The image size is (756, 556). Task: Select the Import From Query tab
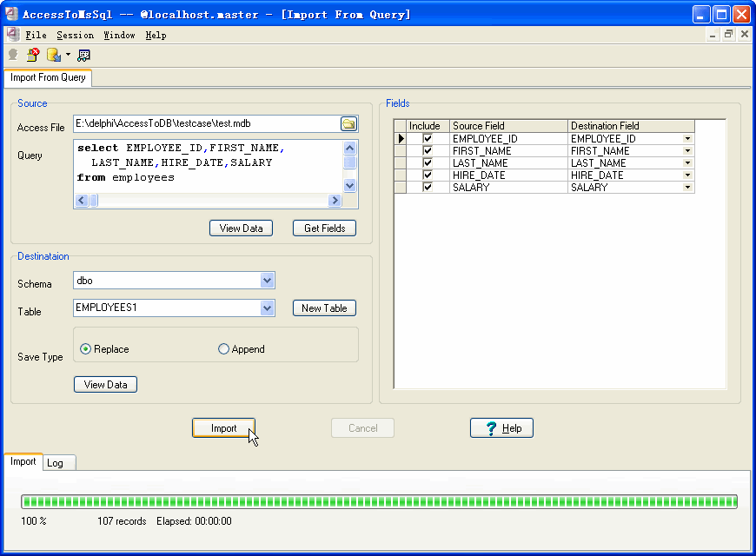click(x=48, y=77)
